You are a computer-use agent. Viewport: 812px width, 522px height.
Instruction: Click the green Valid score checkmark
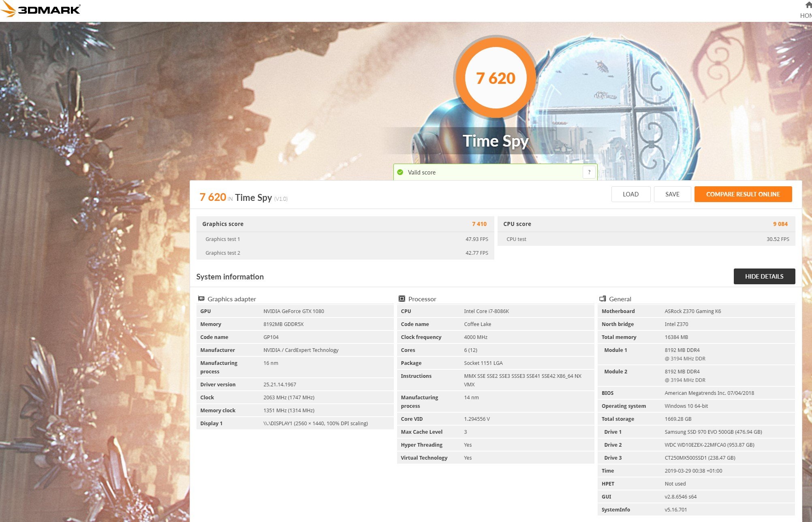(400, 173)
